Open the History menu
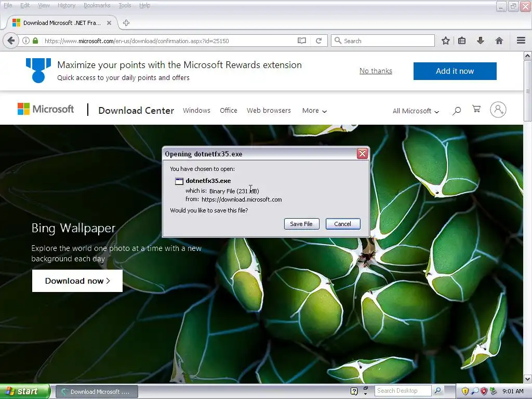The image size is (532, 399). [66, 5]
